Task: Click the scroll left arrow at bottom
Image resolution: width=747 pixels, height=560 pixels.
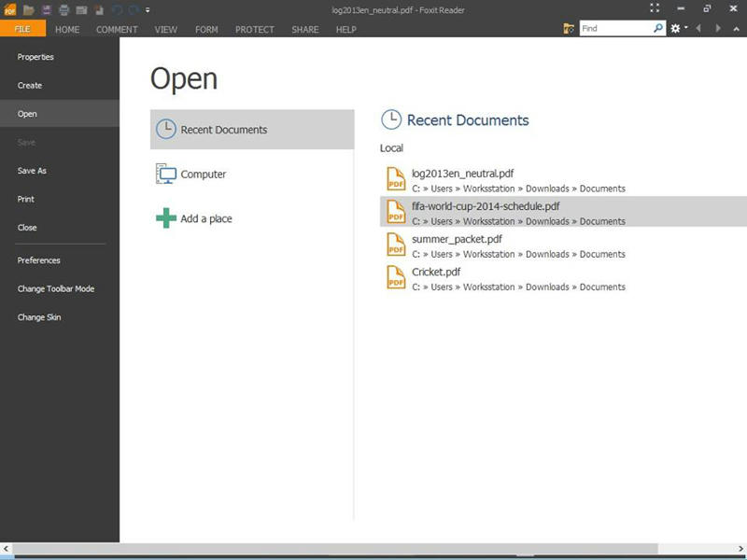Action: pyautogui.click(x=6, y=548)
